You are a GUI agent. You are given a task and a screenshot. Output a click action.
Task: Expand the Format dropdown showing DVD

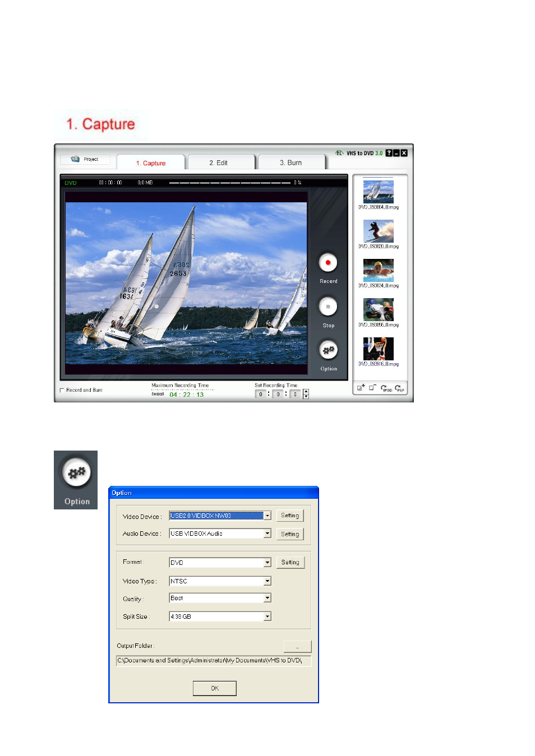(x=267, y=562)
